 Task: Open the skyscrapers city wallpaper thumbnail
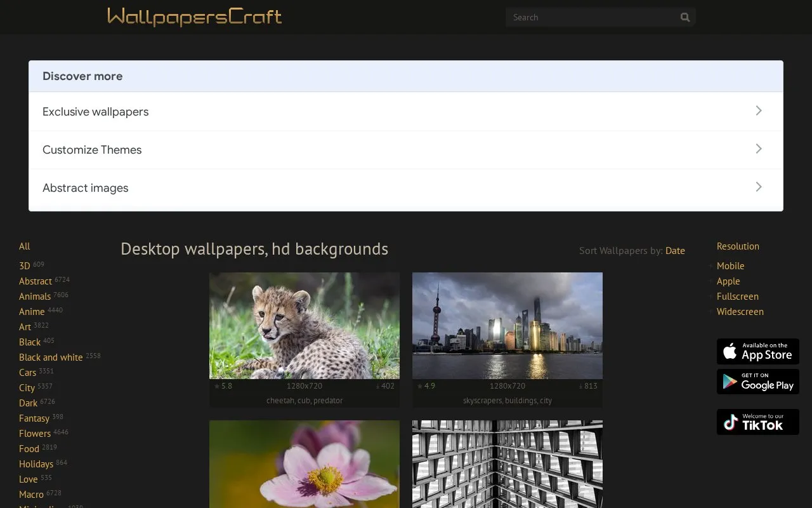507,326
